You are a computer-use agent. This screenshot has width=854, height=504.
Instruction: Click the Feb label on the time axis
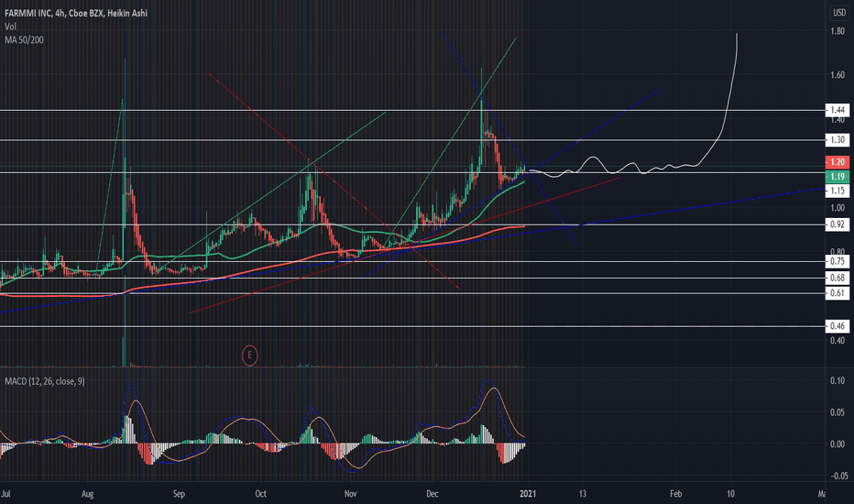(675, 494)
